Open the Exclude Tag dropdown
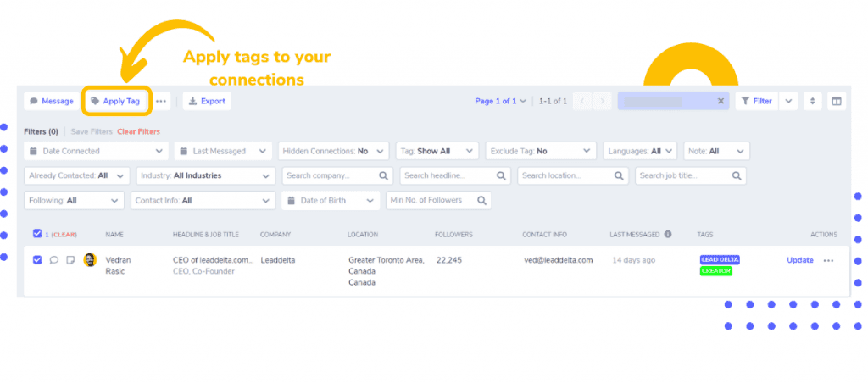This screenshot has height=383, width=868. [541, 151]
